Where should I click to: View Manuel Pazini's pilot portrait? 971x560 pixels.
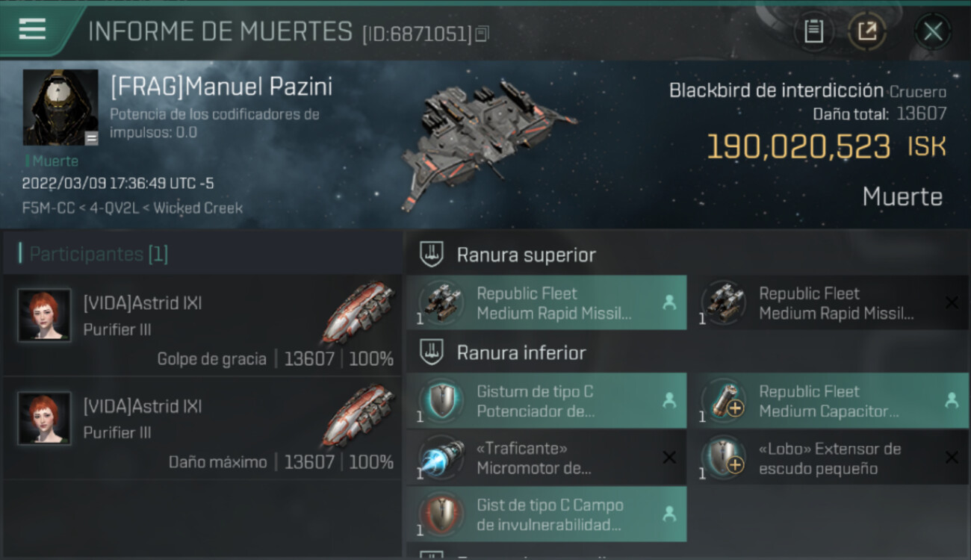61,108
